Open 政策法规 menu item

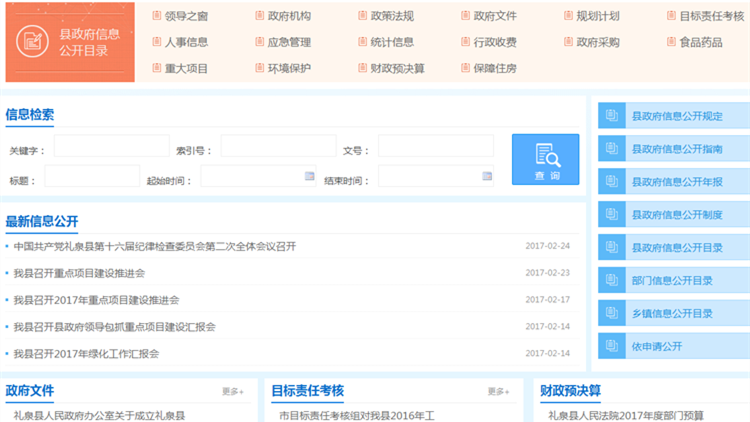391,16
